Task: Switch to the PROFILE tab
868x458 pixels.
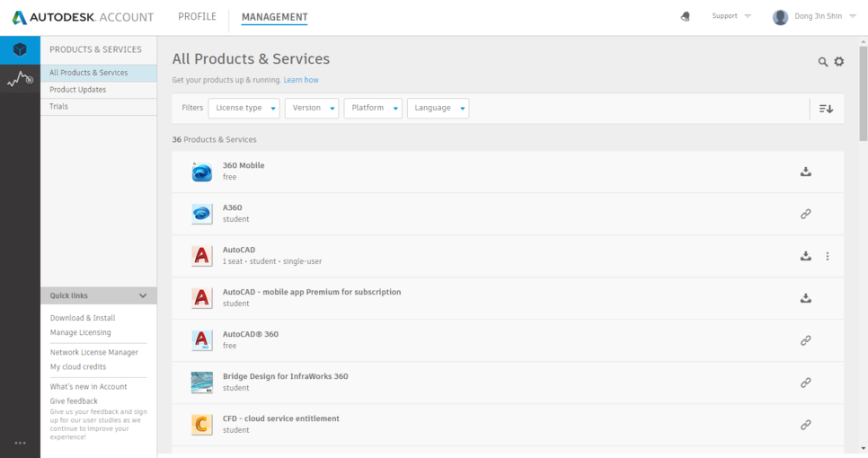Action: point(197,16)
